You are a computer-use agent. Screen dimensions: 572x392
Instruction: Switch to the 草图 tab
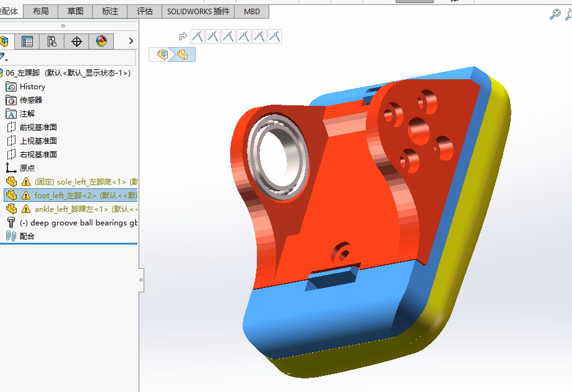[x=75, y=11]
